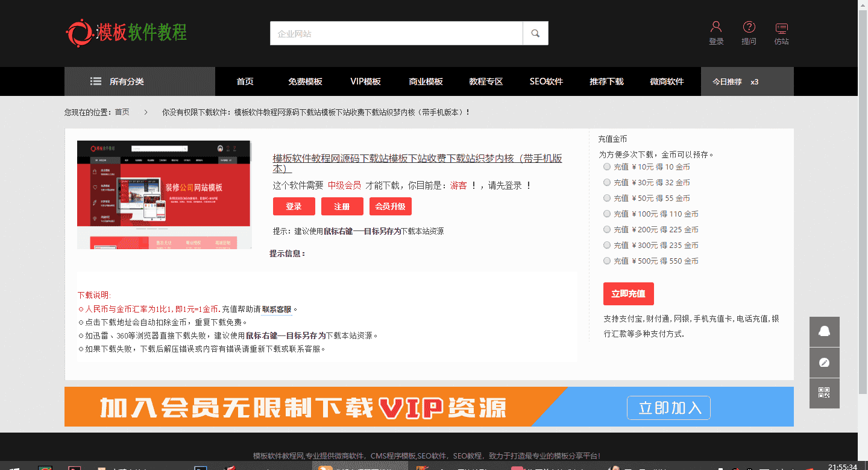
Task: Select the ¥500元 得 550 金币 option
Action: pyautogui.click(x=607, y=261)
